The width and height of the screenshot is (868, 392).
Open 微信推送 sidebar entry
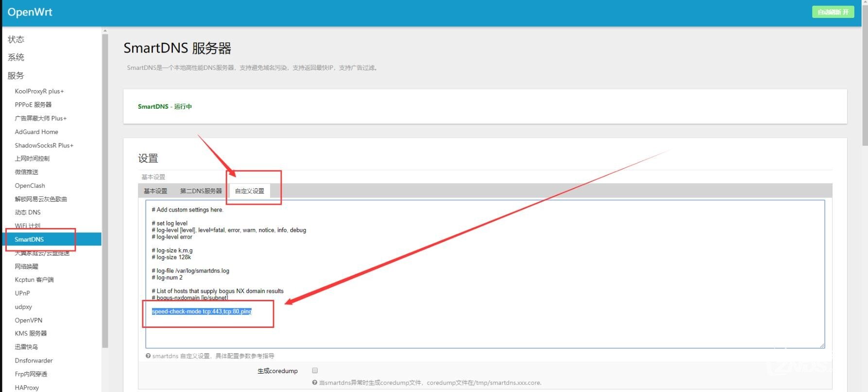click(26, 172)
